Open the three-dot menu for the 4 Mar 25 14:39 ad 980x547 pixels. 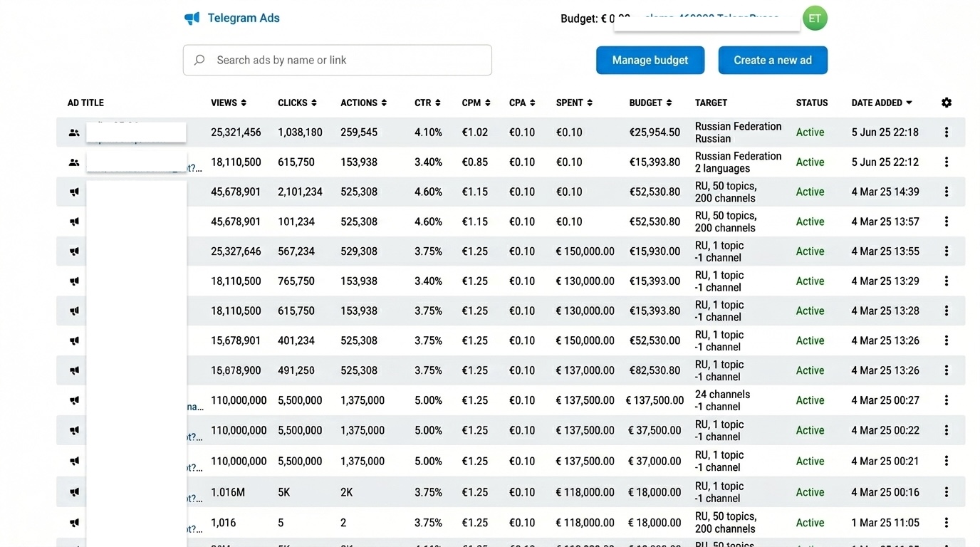point(947,192)
